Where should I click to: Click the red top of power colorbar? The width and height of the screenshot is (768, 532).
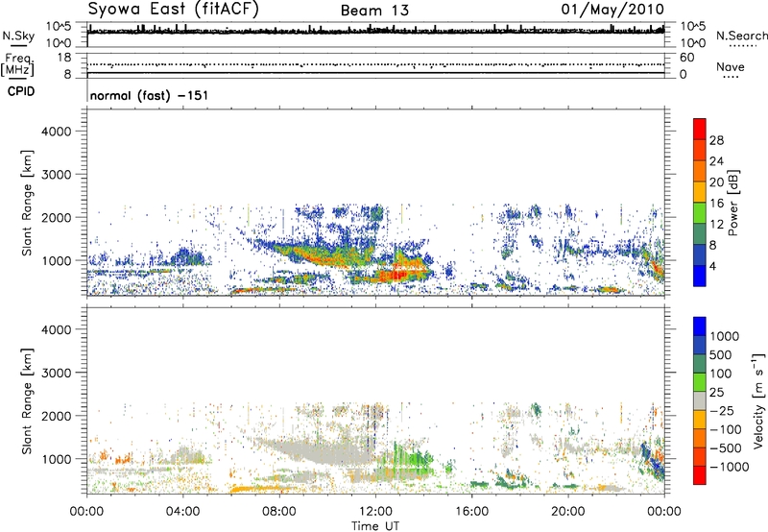[x=700, y=129]
